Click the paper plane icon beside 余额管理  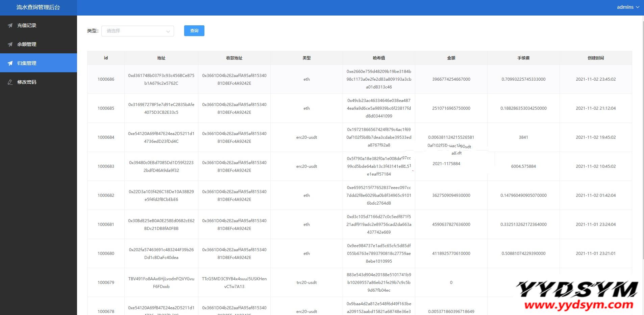click(10, 44)
